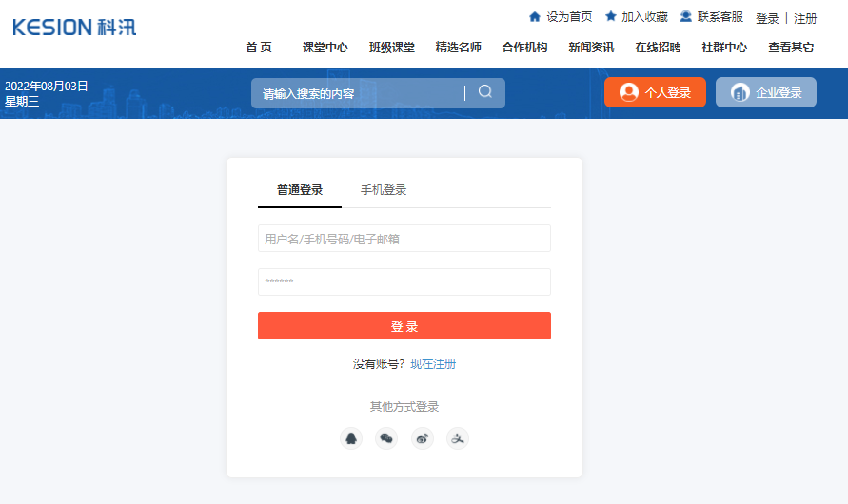Focus the username/phone/email input field

(x=404, y=239)
